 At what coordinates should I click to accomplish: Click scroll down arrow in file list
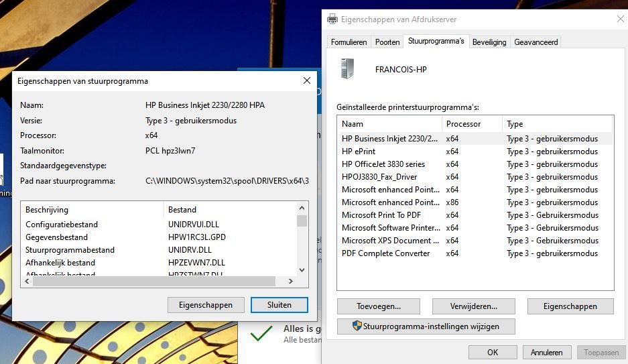tap(302, 270)
